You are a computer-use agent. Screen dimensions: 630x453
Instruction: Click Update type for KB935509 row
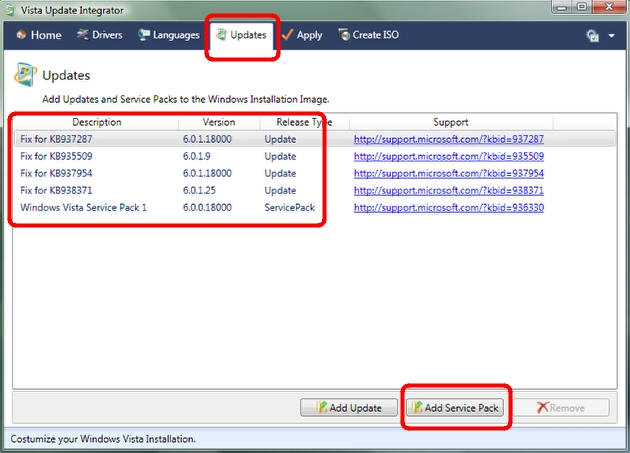pyautogui.click(x=280, y=156)
